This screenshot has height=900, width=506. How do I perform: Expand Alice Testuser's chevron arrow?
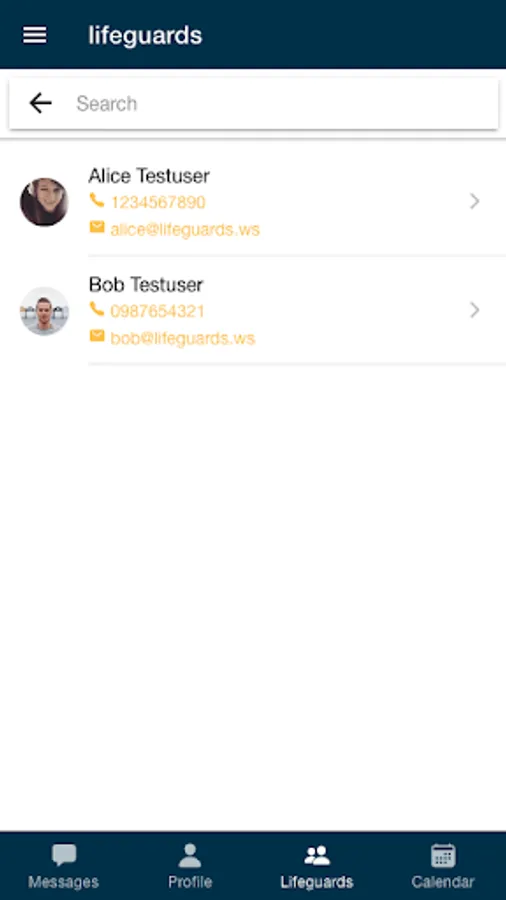(x=474, y=201)
